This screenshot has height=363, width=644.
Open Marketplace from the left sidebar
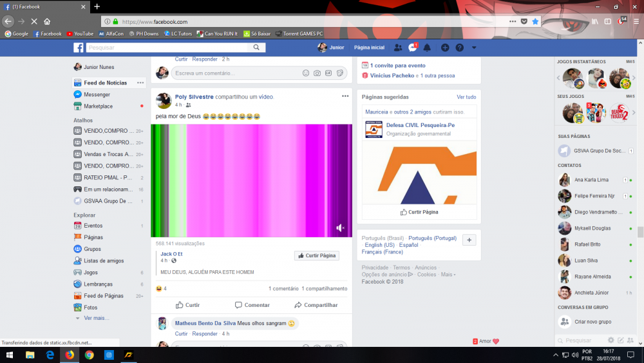tap(98, 106)
